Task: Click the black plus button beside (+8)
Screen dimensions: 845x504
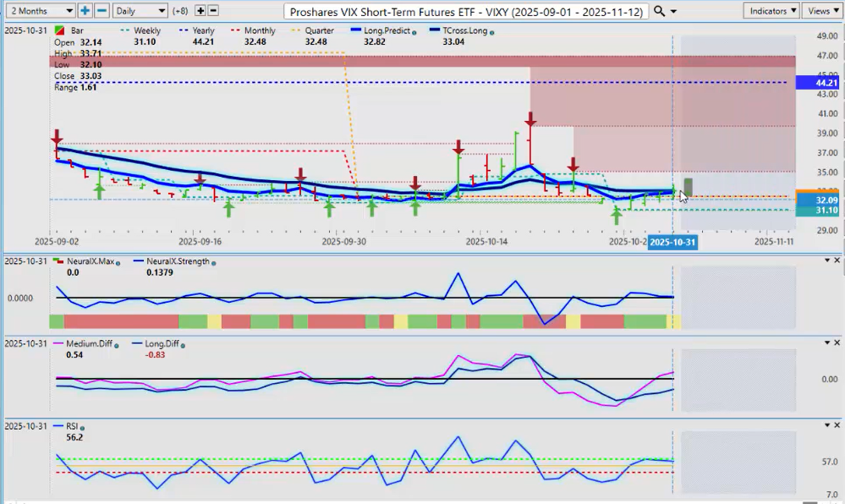Action: pos(200,11)
